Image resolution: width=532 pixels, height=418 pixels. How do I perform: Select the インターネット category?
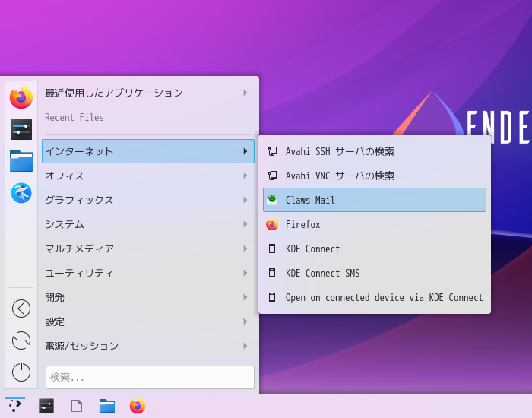point(148,151)
